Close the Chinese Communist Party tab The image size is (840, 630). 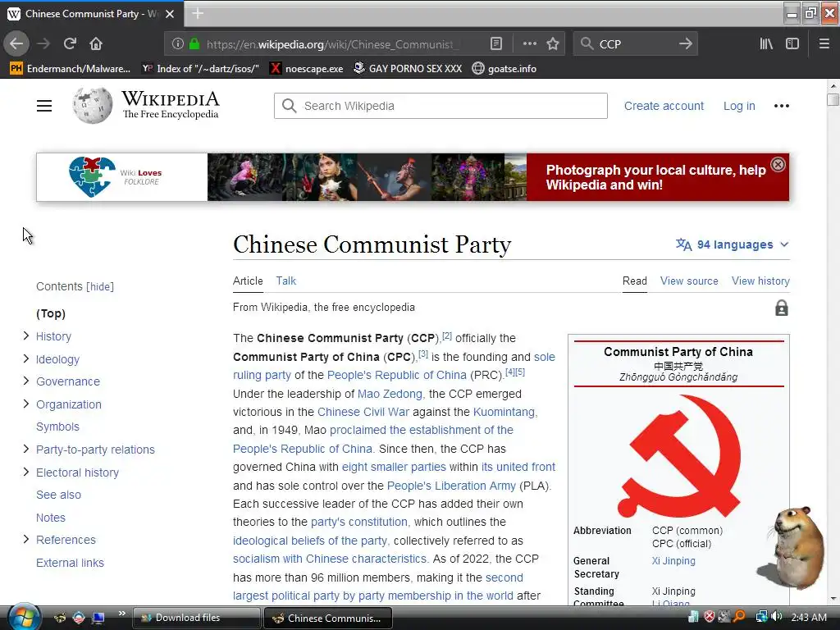click(170, 14)
